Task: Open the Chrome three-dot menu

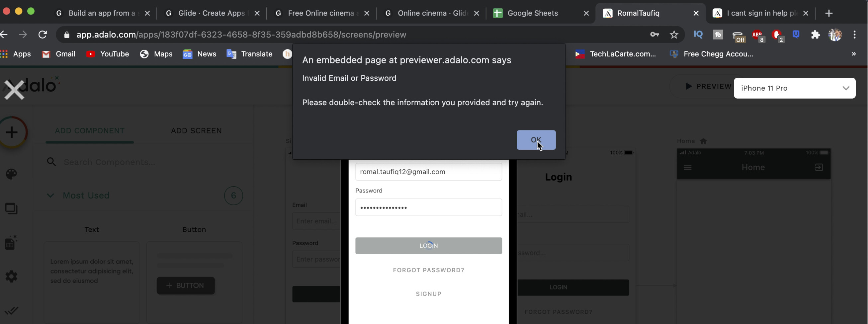Action: pos(854,34)
